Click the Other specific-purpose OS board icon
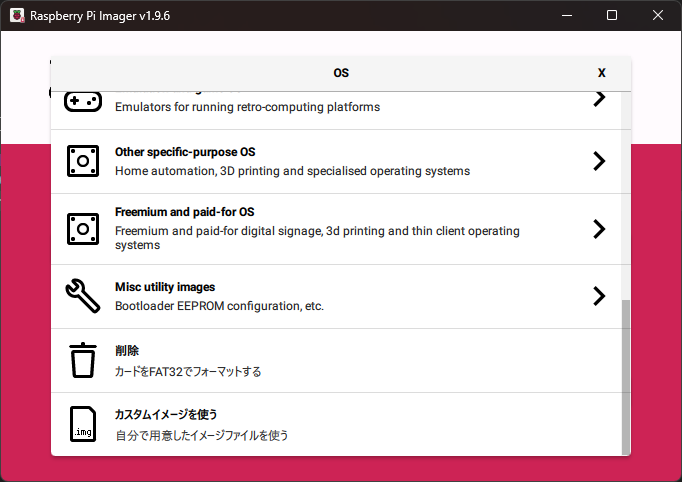682x482 pixels. 83,161
